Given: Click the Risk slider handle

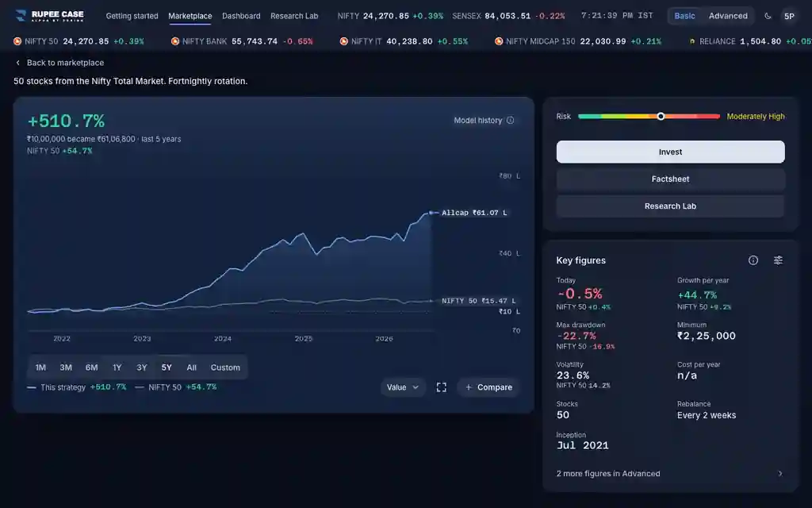Looking at the screenshot, I should click(x=661, y=116).
